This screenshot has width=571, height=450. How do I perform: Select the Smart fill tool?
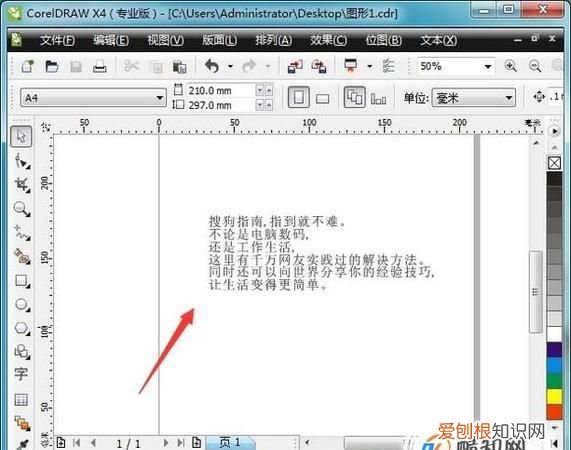[x=21, y=257]
